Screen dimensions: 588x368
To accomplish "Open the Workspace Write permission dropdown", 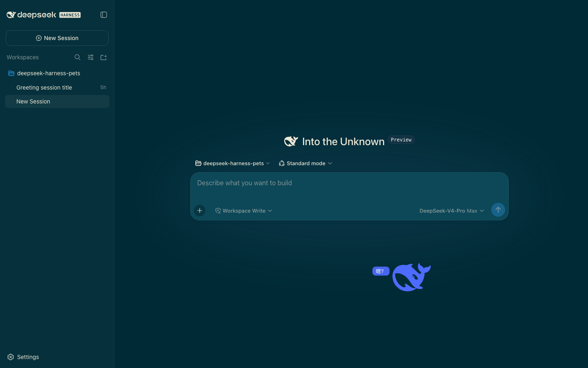I will coord(244,211).
